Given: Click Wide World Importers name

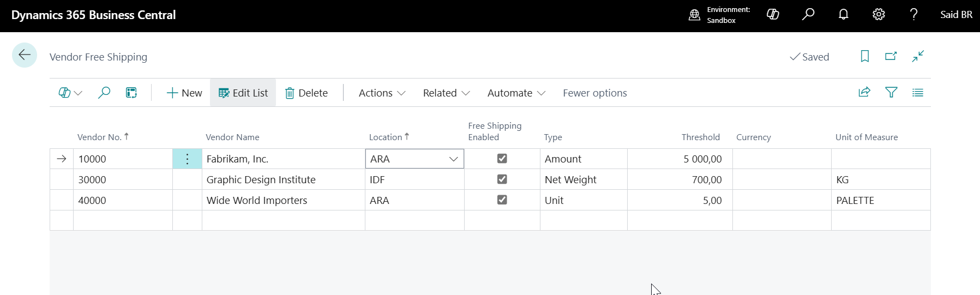Looking at the screenshot, I should pos(256,201).
